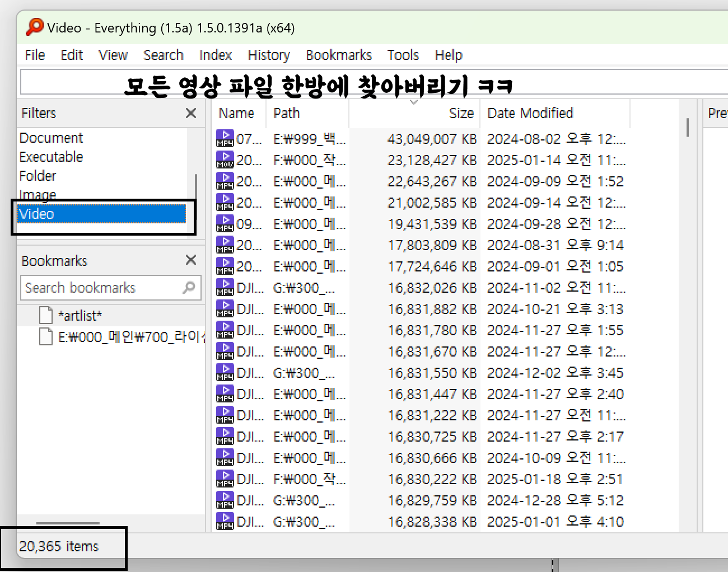Click MP4 icon of 16,829,759 KB file
The image size is (728, 572).
[225, 500]
